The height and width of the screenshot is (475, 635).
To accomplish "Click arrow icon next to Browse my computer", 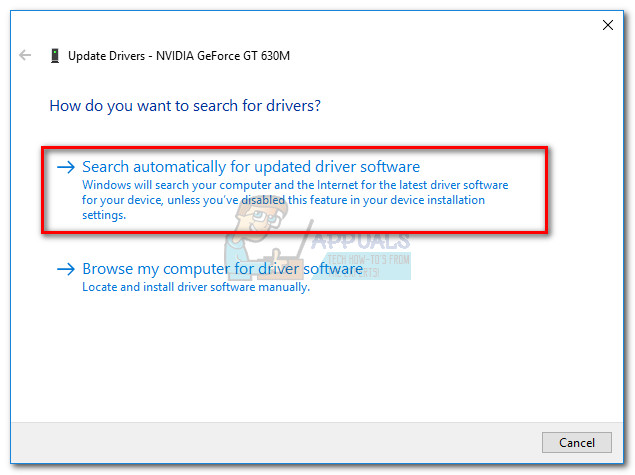I will [66, 269].
